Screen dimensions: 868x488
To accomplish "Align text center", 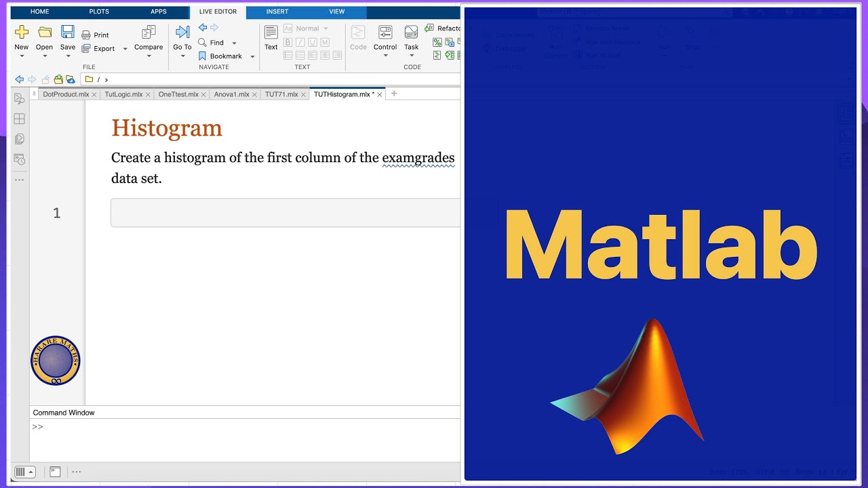I will click(x=324, y=55).
